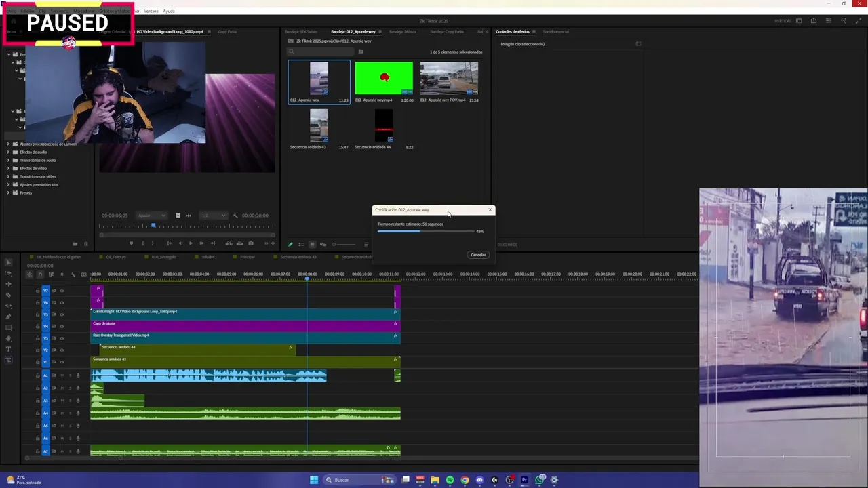Select the Hand tool
The height and width of the screenshot is (488, 868).
pos(8,338)
